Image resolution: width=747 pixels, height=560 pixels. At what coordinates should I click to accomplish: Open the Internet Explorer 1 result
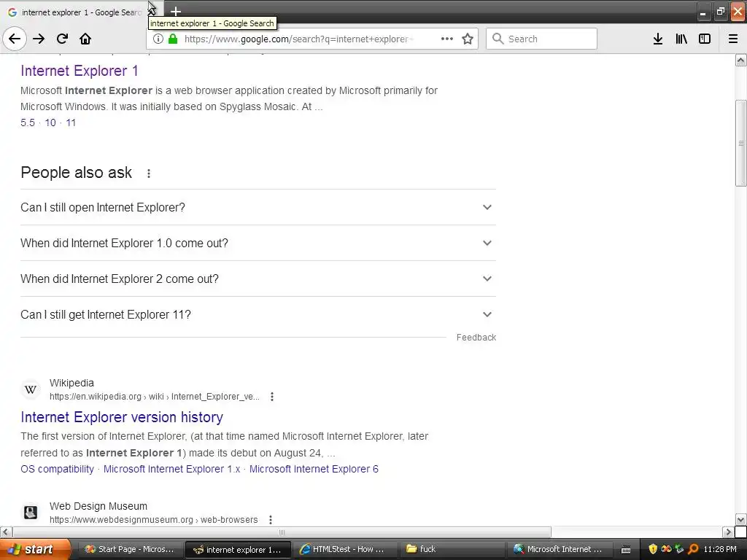coord(79,71)
